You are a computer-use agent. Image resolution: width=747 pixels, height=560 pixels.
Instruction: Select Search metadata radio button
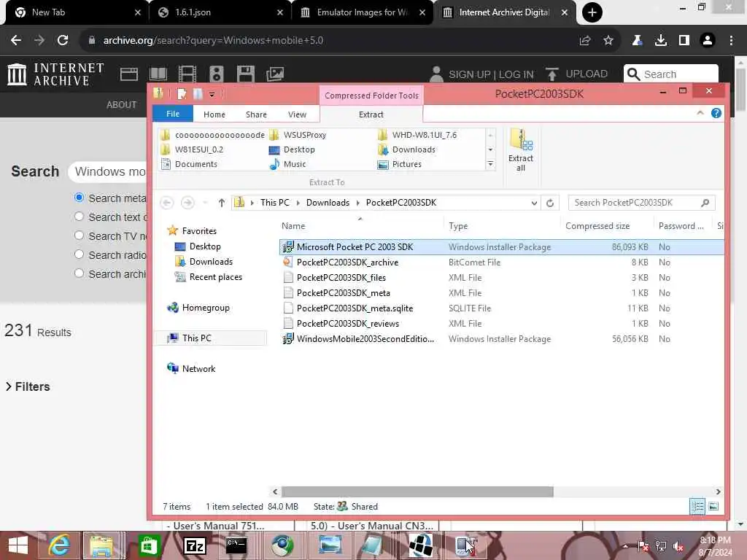pos(79,198)
